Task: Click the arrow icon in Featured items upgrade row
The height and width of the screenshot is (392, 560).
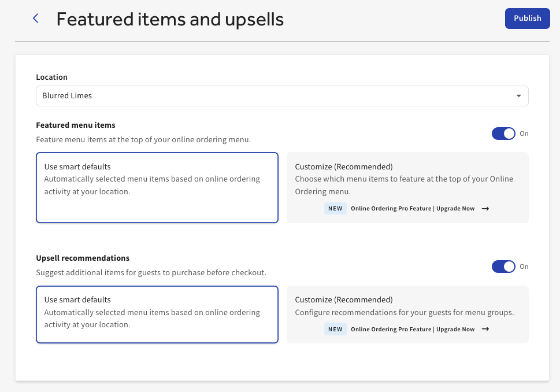Action: click(485, 209)
